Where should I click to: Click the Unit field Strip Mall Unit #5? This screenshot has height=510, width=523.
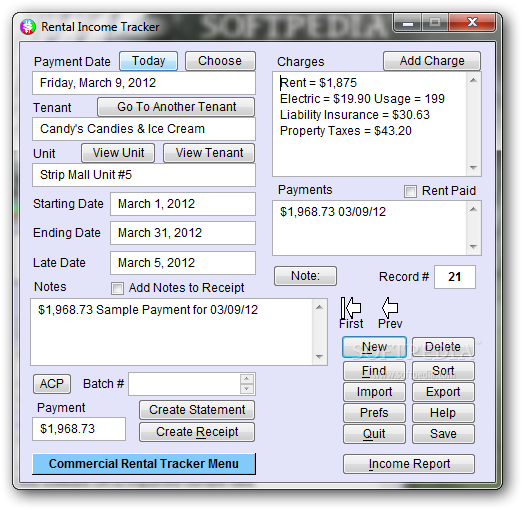tap(144, 175)
